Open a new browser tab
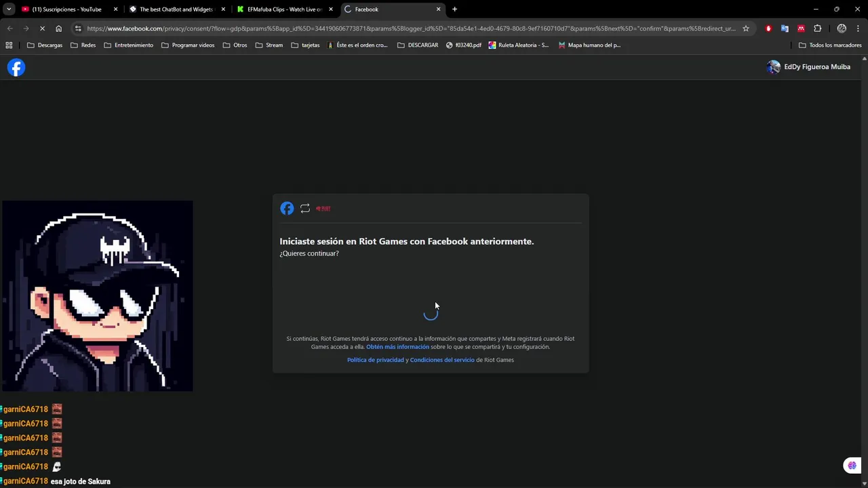This screenshot has height=488, width=868. click(x=454, y=9)
